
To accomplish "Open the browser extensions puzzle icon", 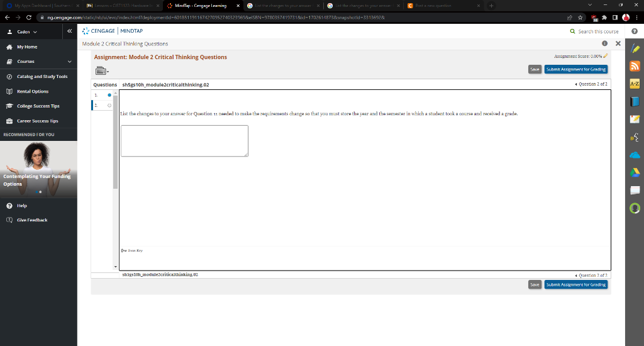I will pos(604,17).
